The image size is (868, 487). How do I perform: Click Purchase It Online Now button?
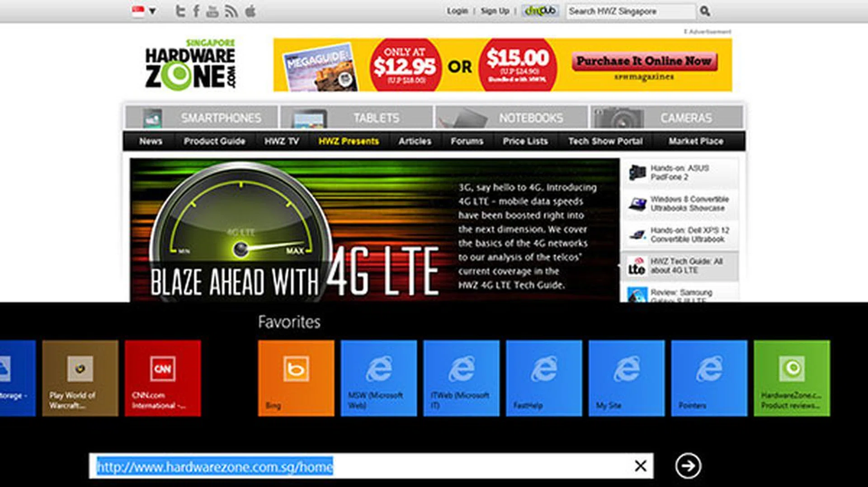[x=644, y=61]
